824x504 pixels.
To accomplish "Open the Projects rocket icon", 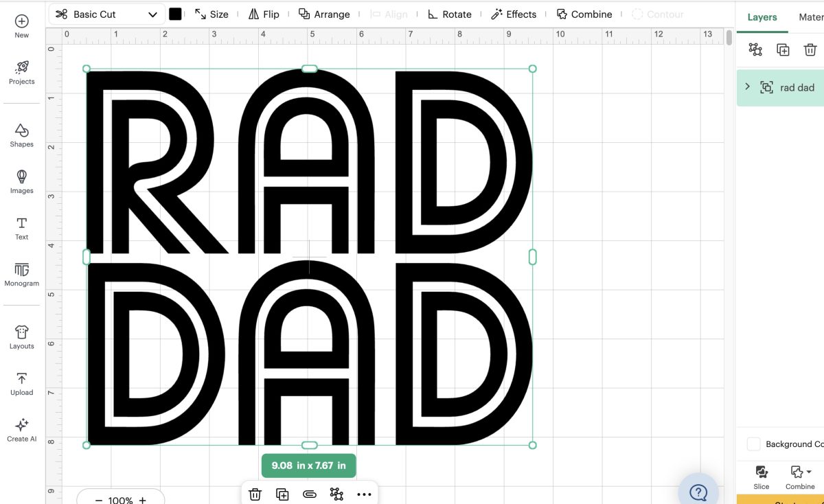I will coord(22,72).
